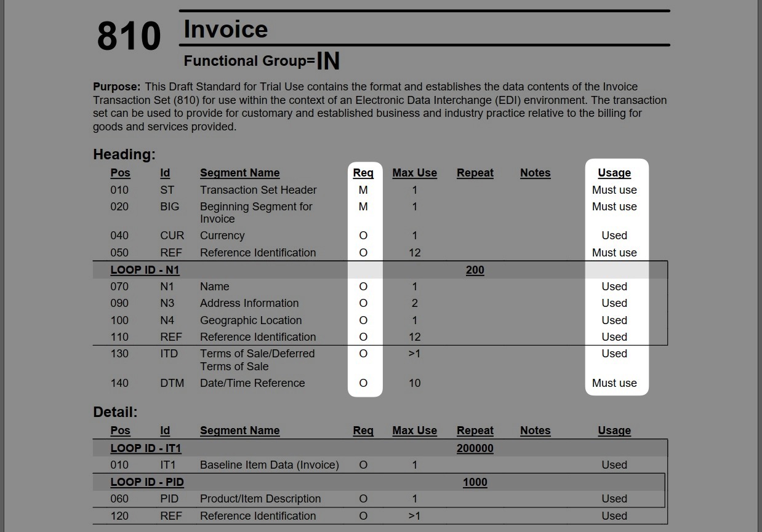Click the "Req" header in Heading table
Screen dimensions: 762x532
(363, 173)
